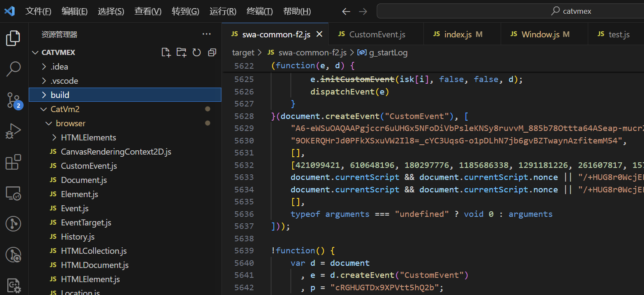Image resolution: width=644 pixels, height=295 pixels.
Task: Open the Run and Debug view
Action: tap(13, 131)
